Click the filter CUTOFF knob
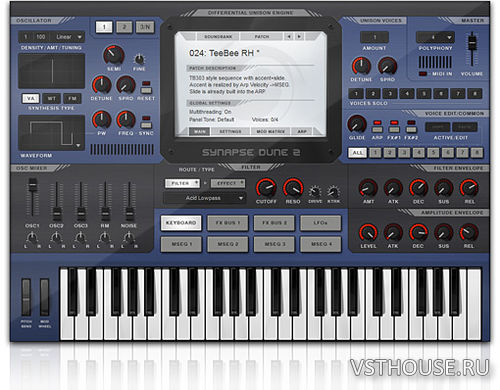 [266, 188]
